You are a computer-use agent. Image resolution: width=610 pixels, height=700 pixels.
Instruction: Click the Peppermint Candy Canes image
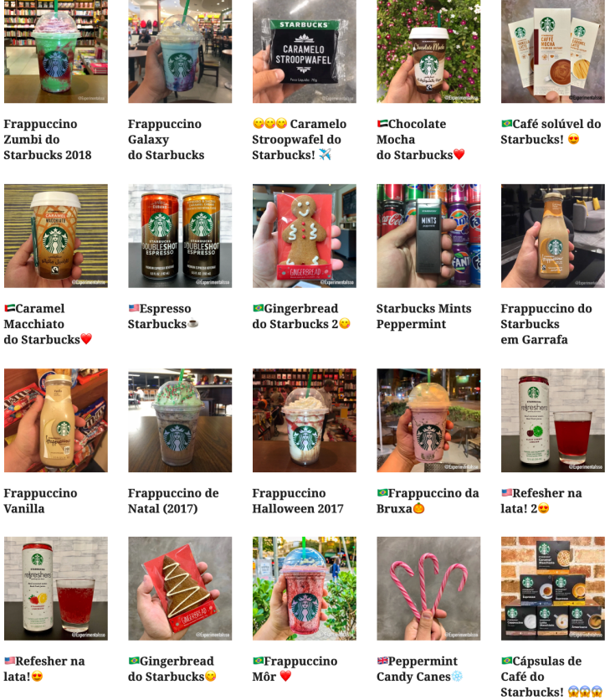click(428, 589)
